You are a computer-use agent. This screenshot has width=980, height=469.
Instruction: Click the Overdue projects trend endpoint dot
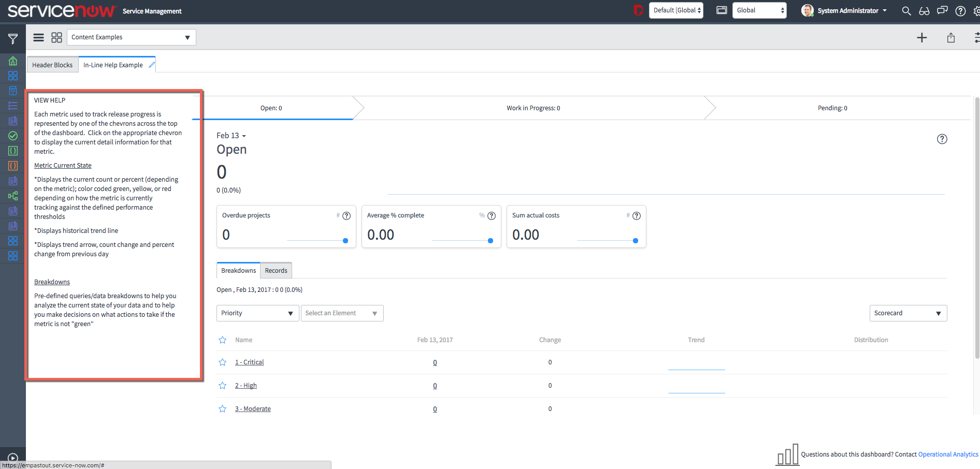[x=345, y=240]
